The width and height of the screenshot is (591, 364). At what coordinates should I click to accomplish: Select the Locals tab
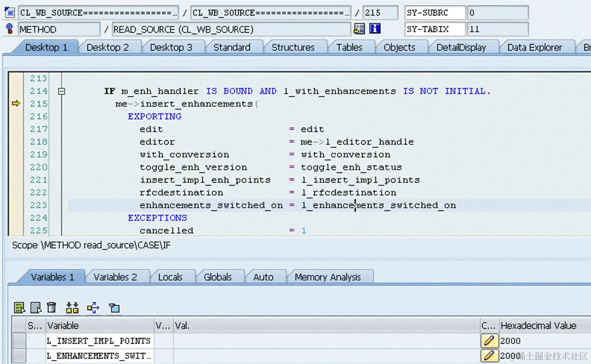(170, 277)
